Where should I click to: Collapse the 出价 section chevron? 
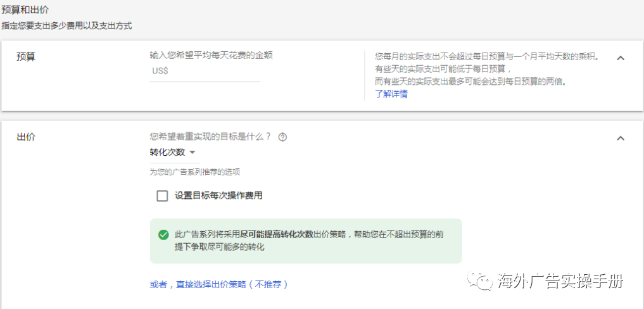621,138
